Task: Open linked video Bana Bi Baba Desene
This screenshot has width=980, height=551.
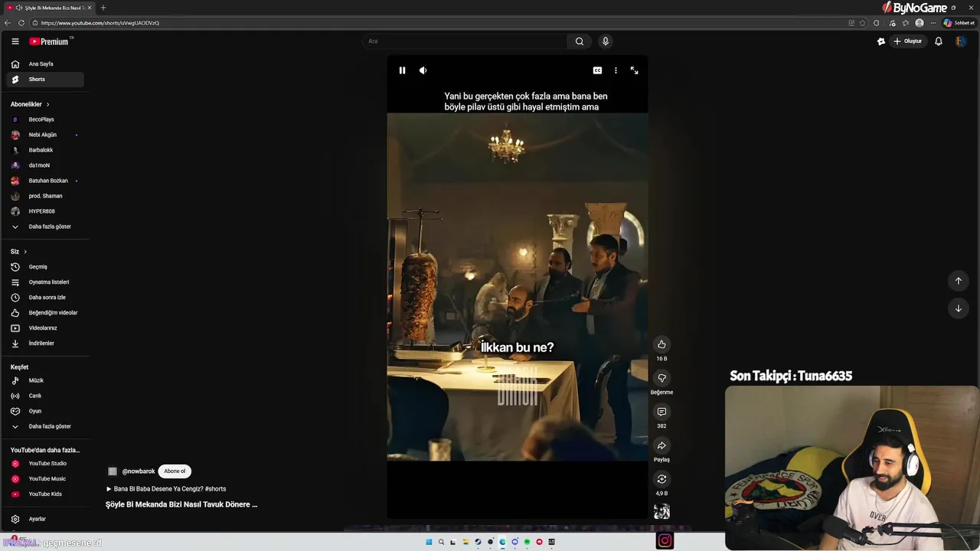Action: pyautogui.click(x=166, y=489)
